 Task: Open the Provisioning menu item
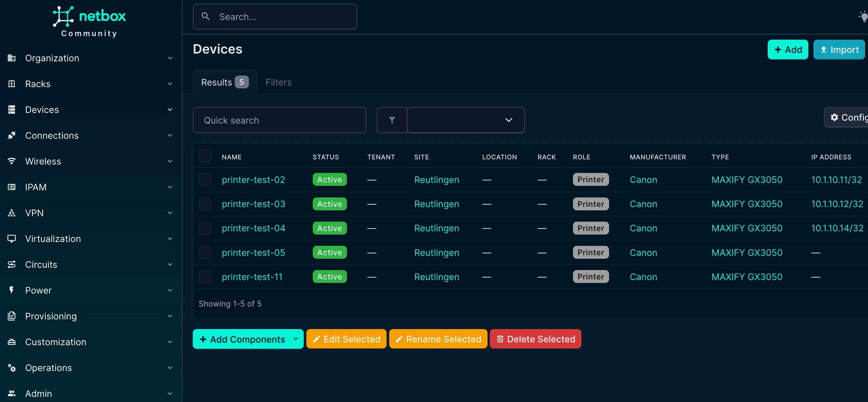(x=90, y=316)
